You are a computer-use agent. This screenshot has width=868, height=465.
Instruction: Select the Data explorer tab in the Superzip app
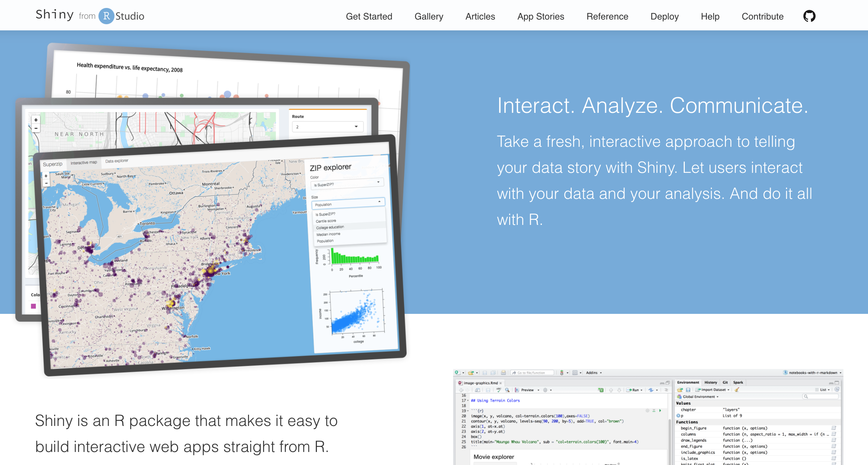click(x=116, y=160)
